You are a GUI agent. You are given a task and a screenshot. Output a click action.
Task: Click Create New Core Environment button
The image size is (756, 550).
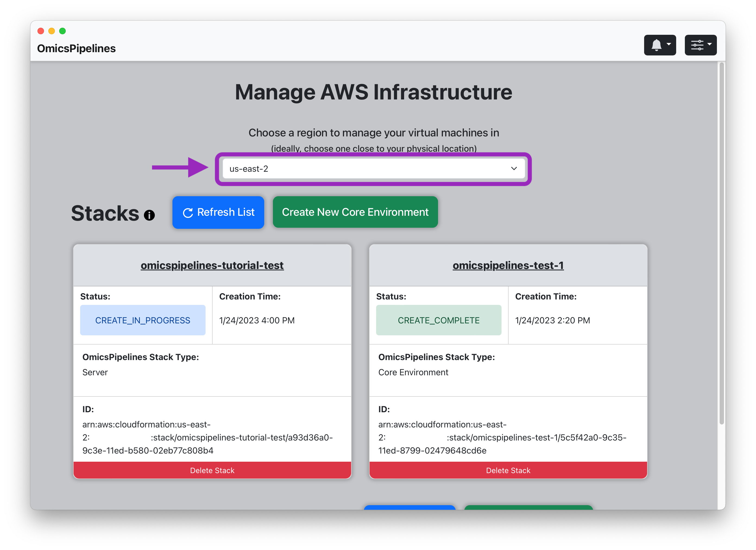coord(355,212)
